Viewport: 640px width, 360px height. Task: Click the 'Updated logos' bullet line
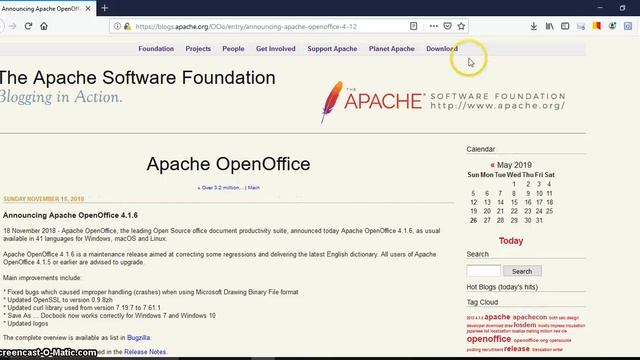click(x=26, y=323)
